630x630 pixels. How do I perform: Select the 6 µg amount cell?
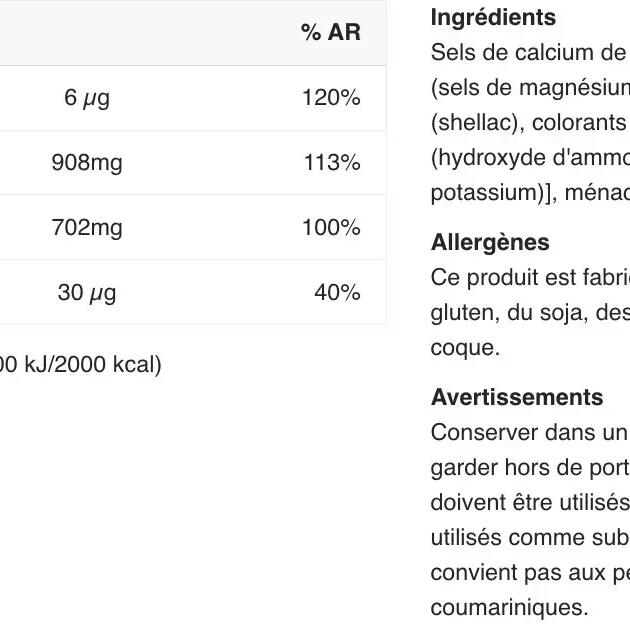click(x=87, y=98)
